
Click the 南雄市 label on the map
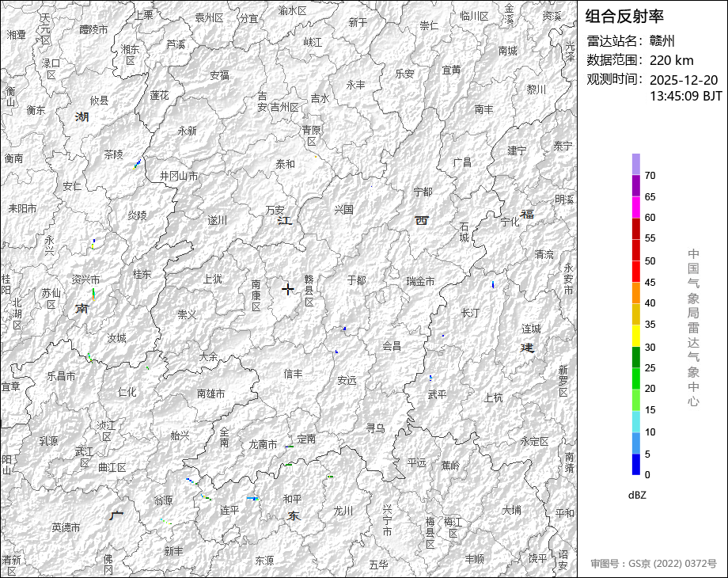(x=210, y=394)
